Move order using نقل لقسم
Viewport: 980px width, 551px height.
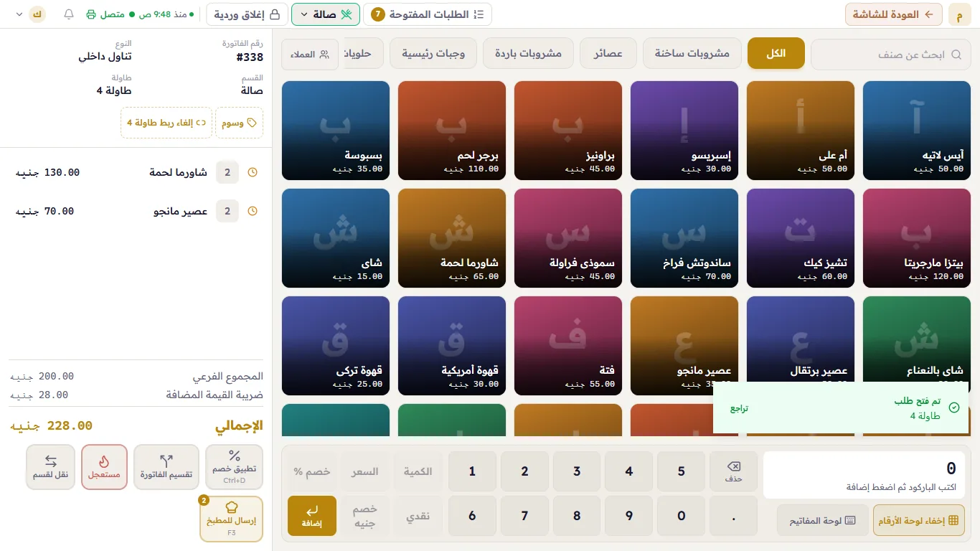tap(50, 467)
